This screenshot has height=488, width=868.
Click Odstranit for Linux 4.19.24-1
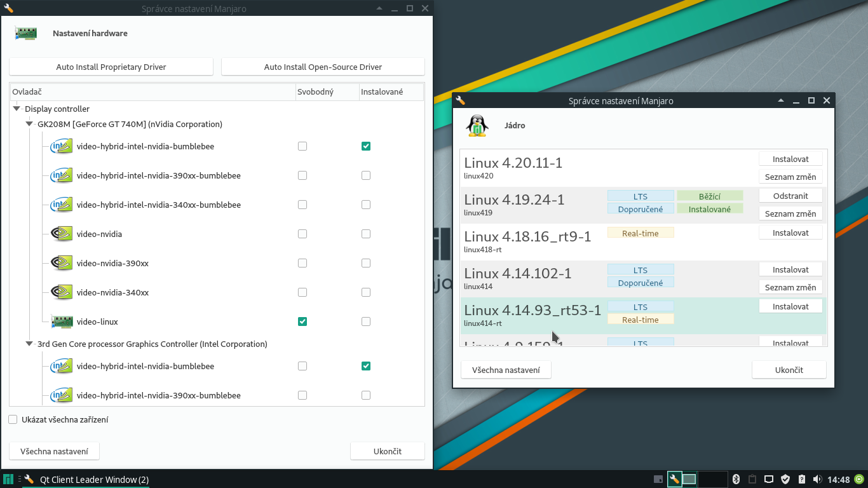(x=790, y=196)
